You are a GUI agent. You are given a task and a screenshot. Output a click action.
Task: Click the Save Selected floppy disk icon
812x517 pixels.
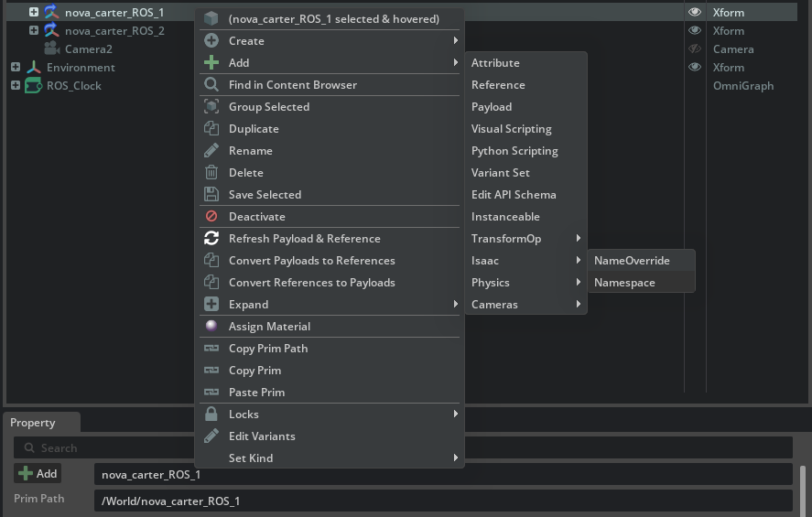click(x=211, y=195)
